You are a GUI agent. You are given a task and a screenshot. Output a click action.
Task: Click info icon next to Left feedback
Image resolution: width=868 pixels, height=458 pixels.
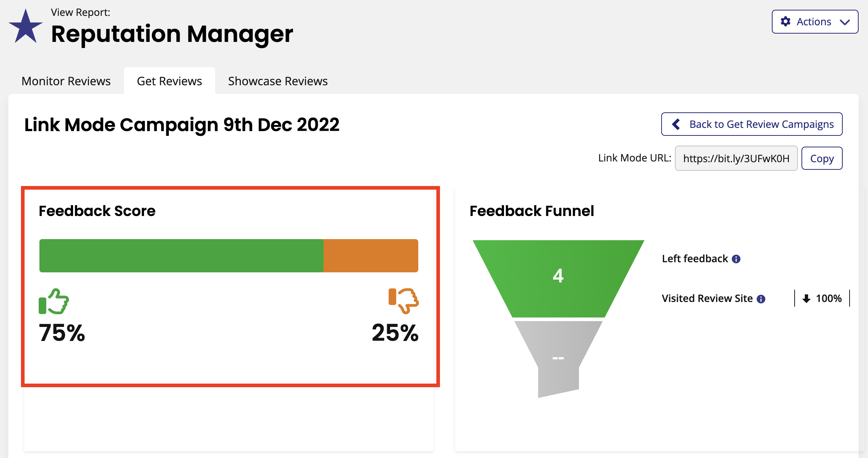[x=736, y=259]
